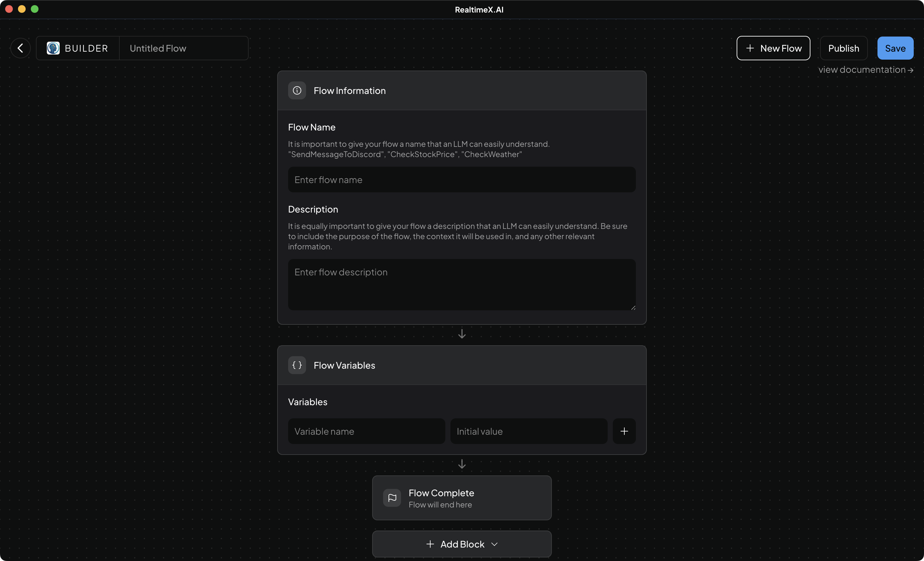The width and height of the screenshot is (924, 561).
Task: Open the view documentation link
Action: (x=866, y=70)
